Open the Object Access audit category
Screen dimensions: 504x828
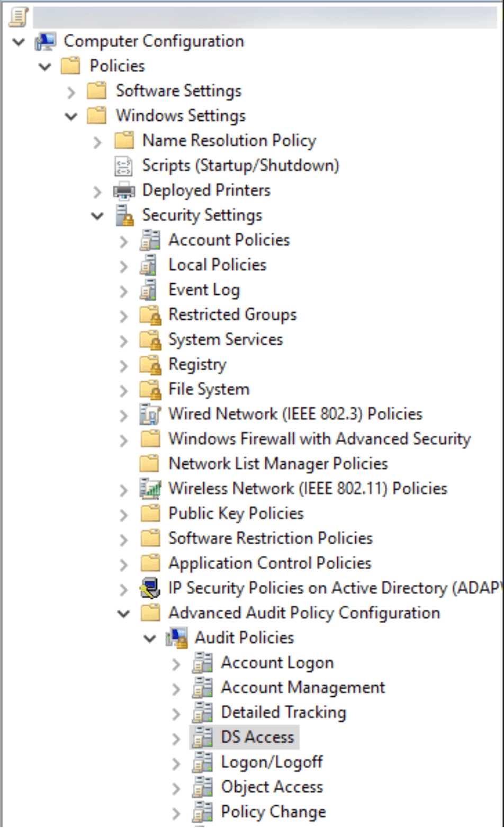coord(272,787)
